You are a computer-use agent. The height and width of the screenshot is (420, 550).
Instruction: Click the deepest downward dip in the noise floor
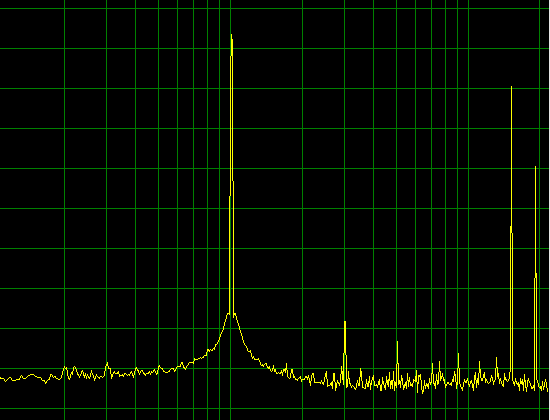click(x=422, y=392)
